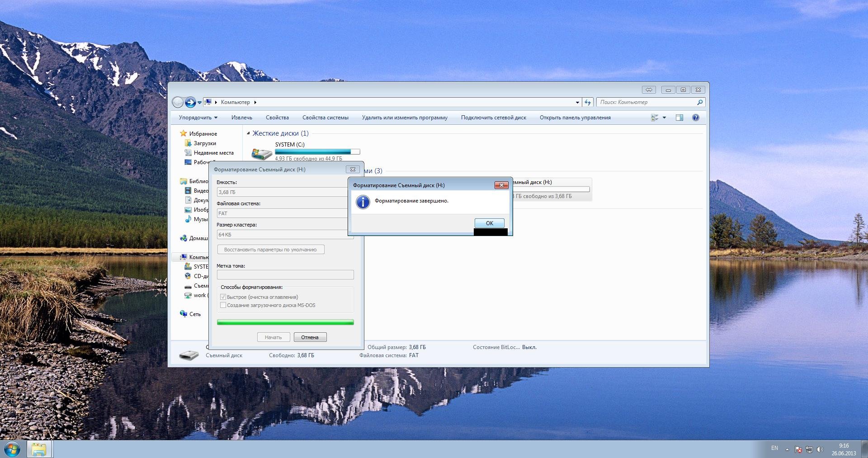Click the Музыка library icon
Viewport: 868px width, 458px height.
(188, 219)
